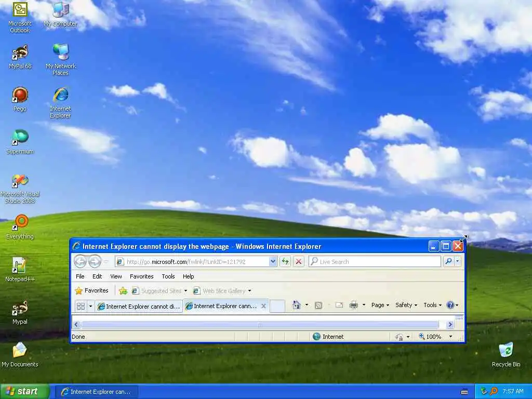Image resolution: width=532 pixels, height=399 pixels.
Task: Click the Help question mark icon
Action: click(450, 305)
